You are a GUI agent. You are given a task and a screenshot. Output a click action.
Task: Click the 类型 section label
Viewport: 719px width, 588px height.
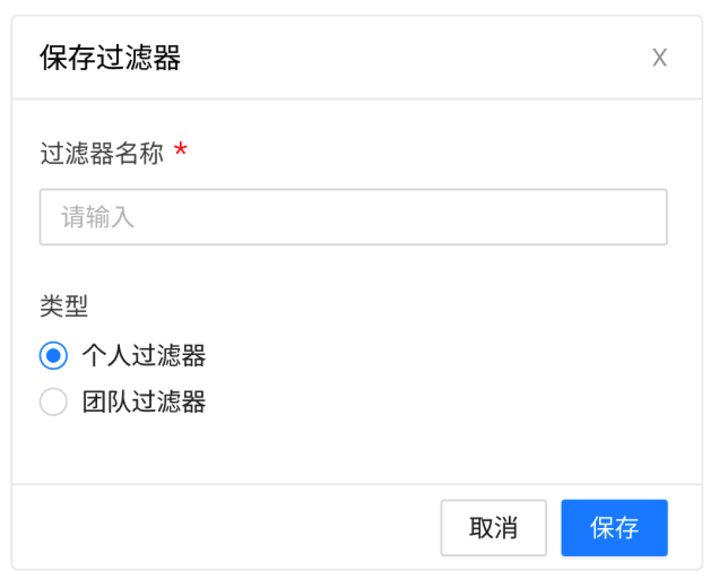click(64, 306)
